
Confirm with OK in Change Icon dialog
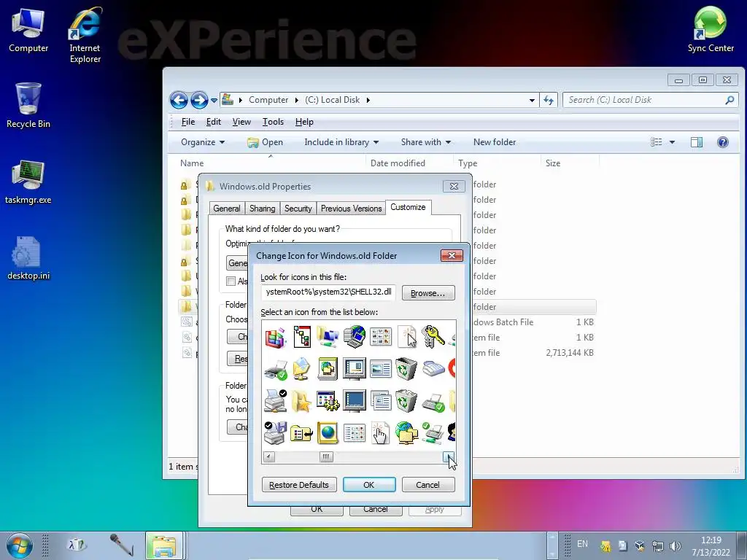click(x=369, y=485)
